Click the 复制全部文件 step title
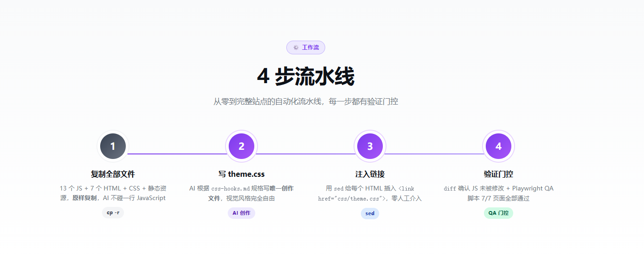 [x=113, y=174]
